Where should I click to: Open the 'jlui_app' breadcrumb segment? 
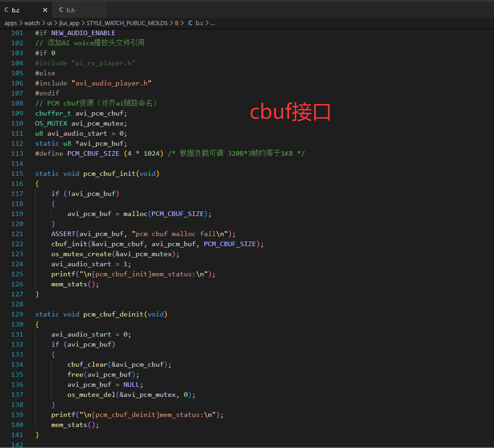coord(69,23)
